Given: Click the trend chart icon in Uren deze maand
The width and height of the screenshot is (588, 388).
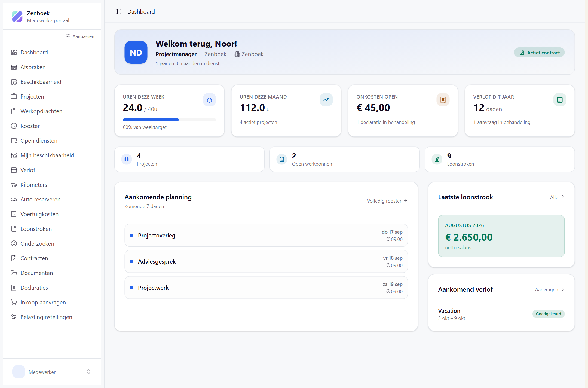Looking at the screenshot, I should (x=326, y=100).
